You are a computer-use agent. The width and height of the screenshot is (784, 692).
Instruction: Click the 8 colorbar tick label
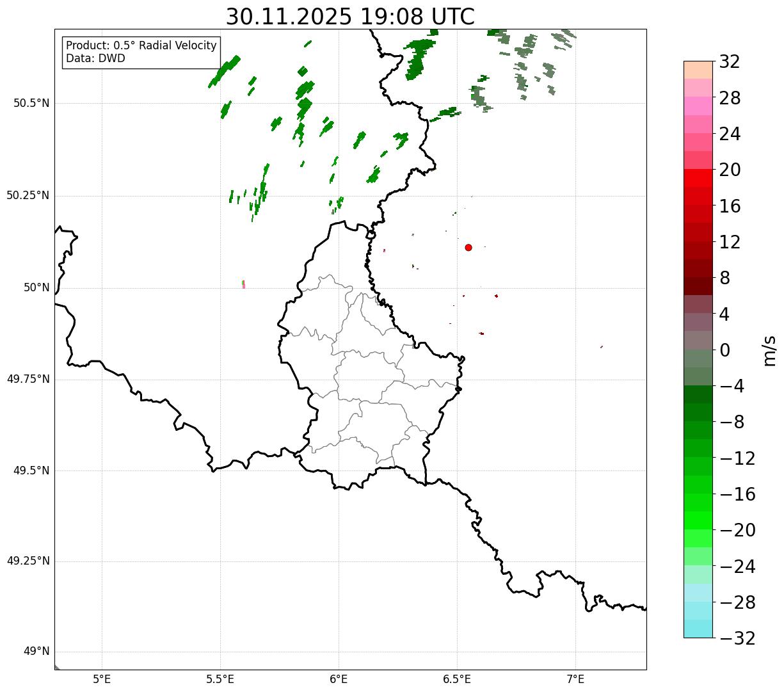pos(724,278)
